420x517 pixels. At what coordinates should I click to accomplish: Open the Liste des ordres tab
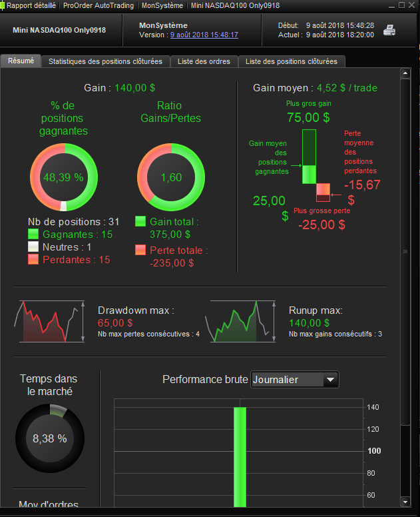point(204,62)
